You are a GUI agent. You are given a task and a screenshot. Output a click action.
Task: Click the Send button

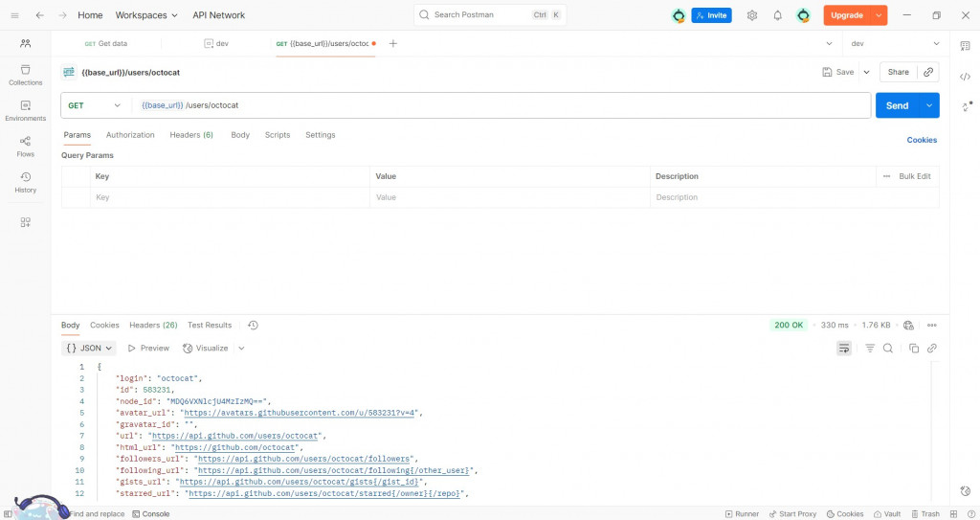point(897,105)
